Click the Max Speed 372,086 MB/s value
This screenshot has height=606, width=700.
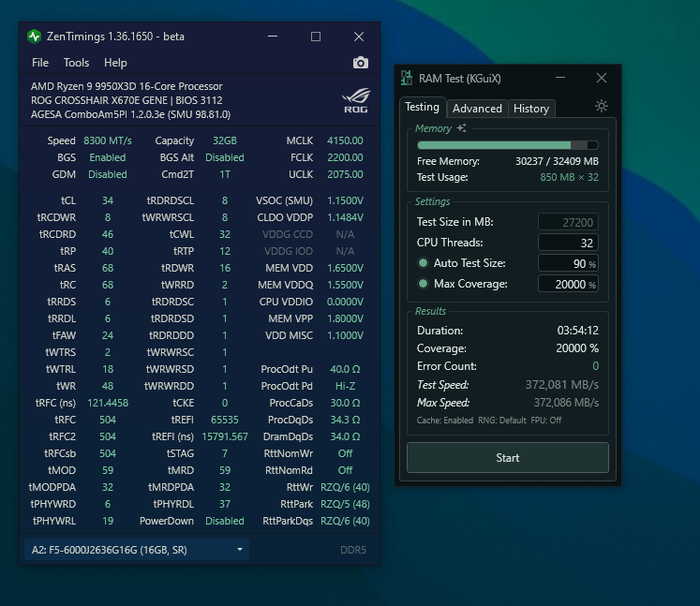566,403
